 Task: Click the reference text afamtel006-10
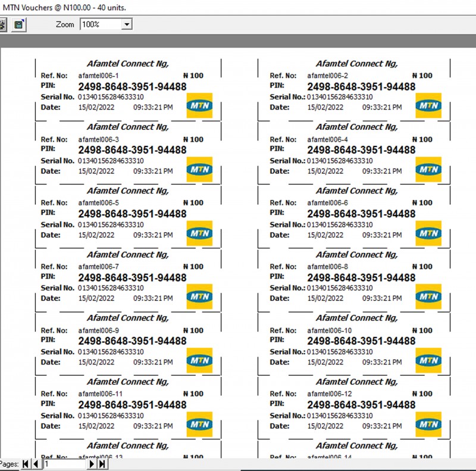(x=330, y=330)
